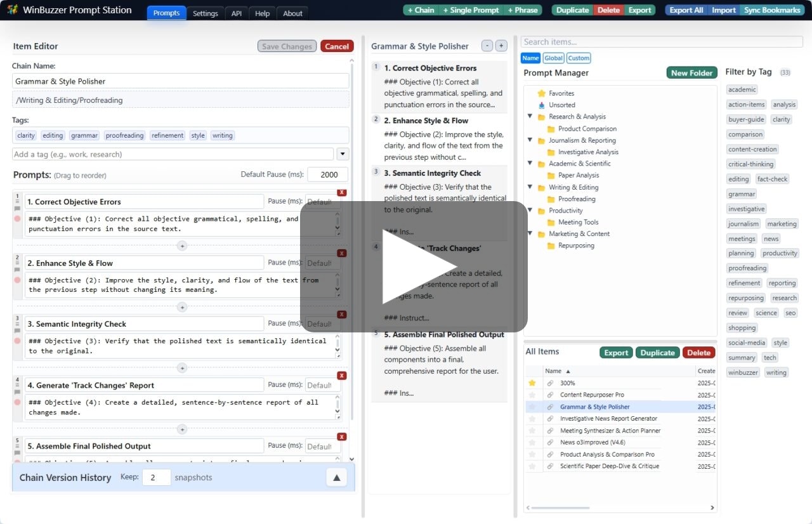
Task: Click the + Phrase button
Action: click(x=523, y=10)
